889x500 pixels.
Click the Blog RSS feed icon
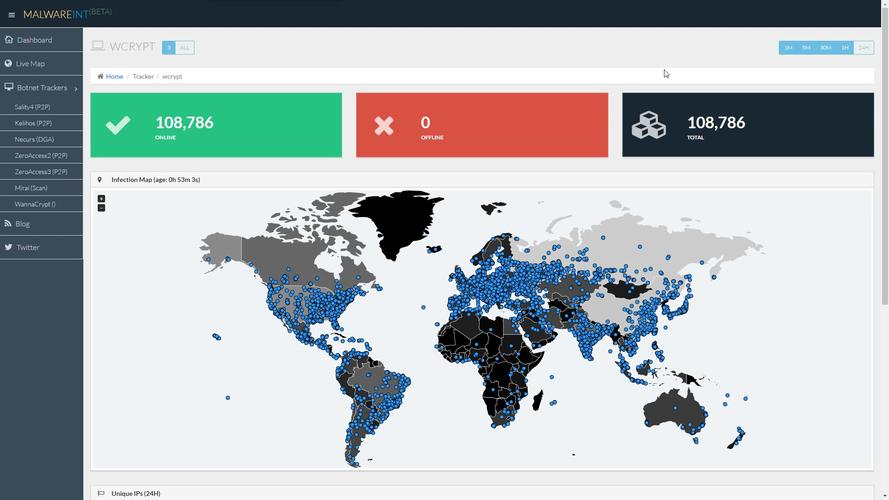coord(9,224)
